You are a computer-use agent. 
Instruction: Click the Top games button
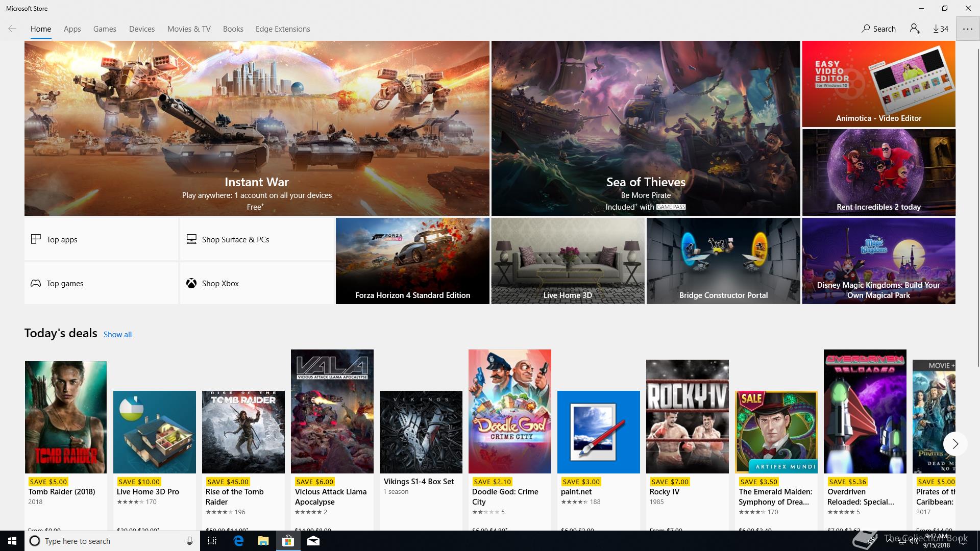[101, 283]
